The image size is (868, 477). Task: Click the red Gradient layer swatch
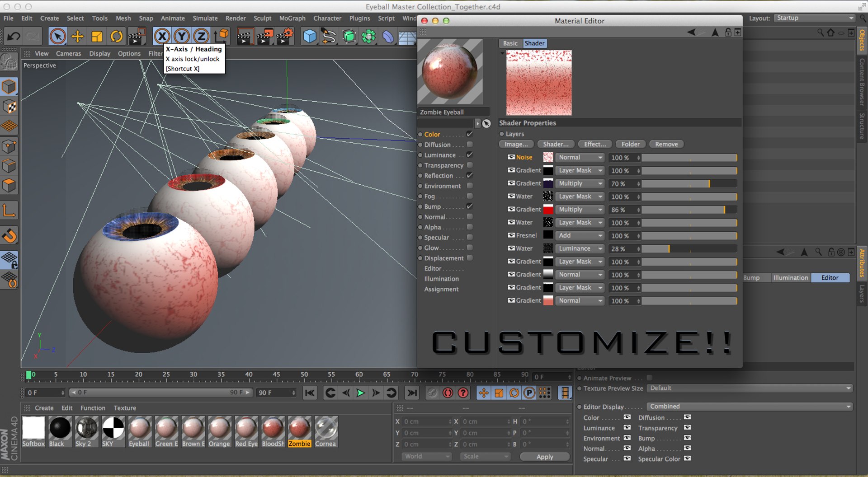coord(548,210)
